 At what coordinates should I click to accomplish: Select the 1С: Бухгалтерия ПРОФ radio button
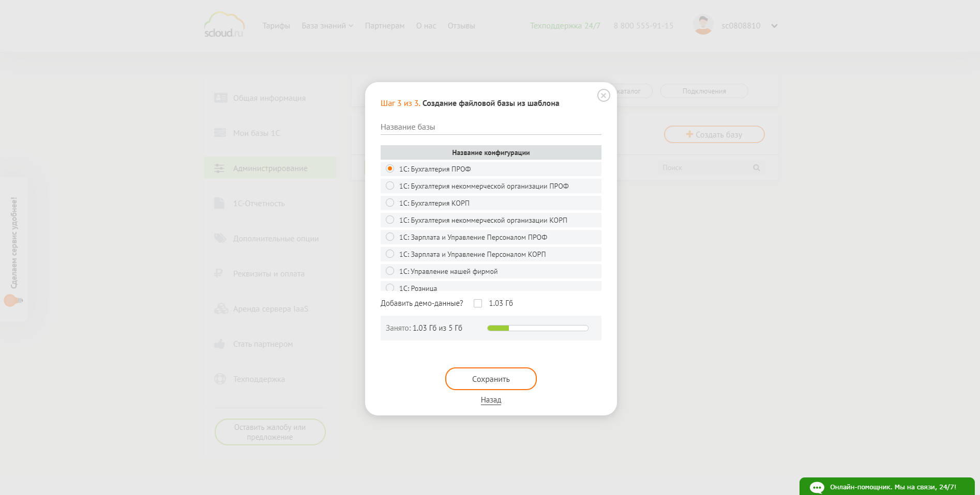pyautogui.click(x=390, y=168)
